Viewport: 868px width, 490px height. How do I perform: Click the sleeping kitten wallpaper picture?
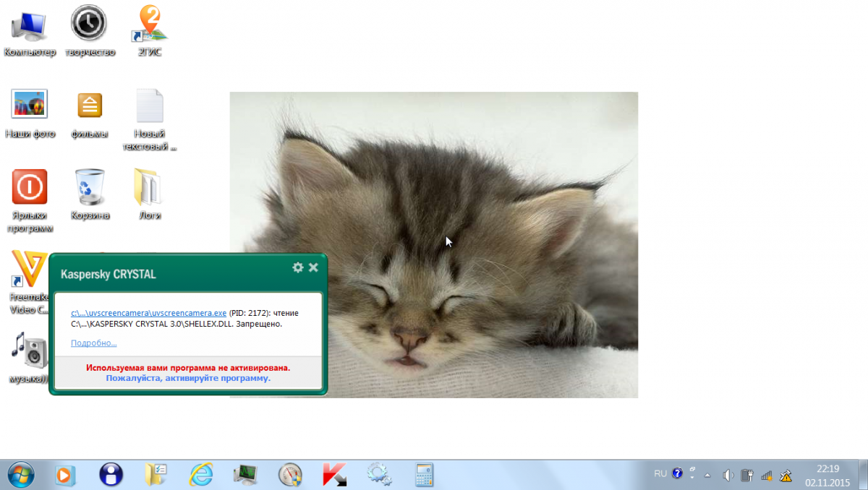pos(434,244)
